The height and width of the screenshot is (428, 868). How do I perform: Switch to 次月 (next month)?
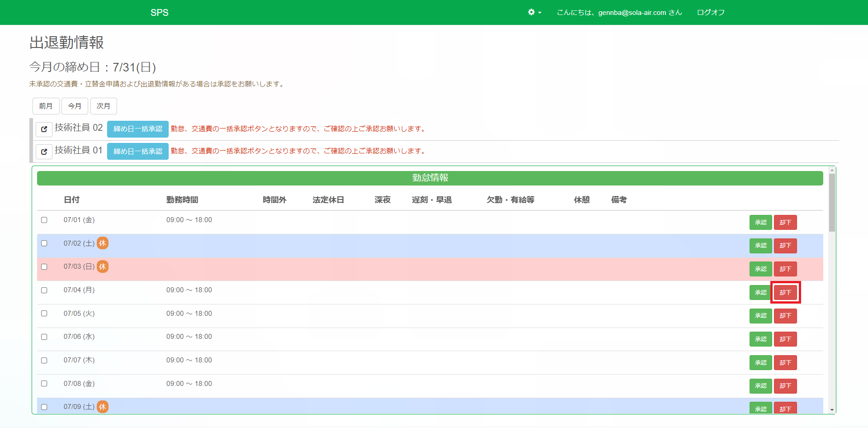click(x=104, y=106)
